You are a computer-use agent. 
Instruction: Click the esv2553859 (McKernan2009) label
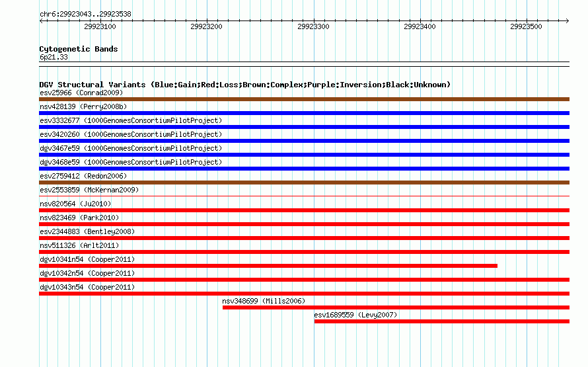click(x=89, y=190)
